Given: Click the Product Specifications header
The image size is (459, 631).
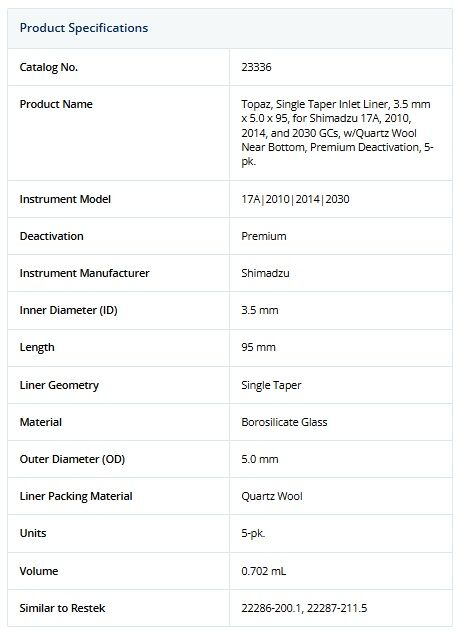Looking at the screenshot, I should click(84, 28).
